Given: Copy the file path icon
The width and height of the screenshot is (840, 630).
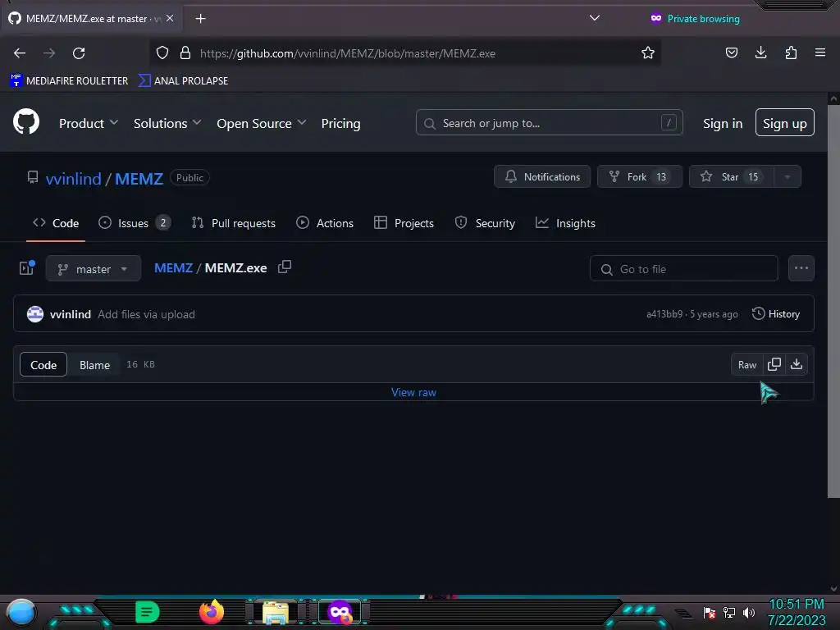Looking at the screenshot, I should (285, 267).
